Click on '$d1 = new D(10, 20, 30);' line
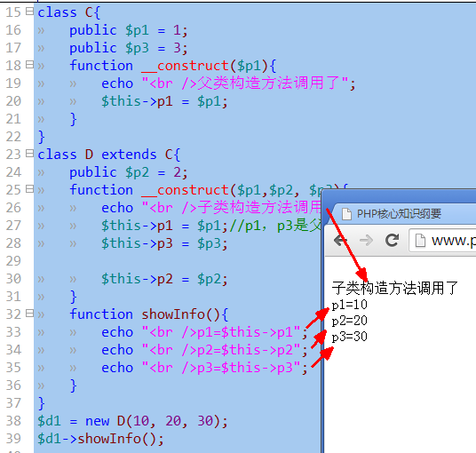The height and width of the screenshot is (453, 476). click(x=132, y=421)
